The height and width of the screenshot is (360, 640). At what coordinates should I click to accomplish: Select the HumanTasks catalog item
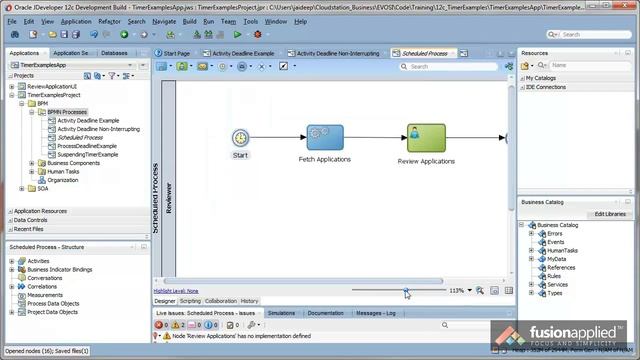click(562, 251)
